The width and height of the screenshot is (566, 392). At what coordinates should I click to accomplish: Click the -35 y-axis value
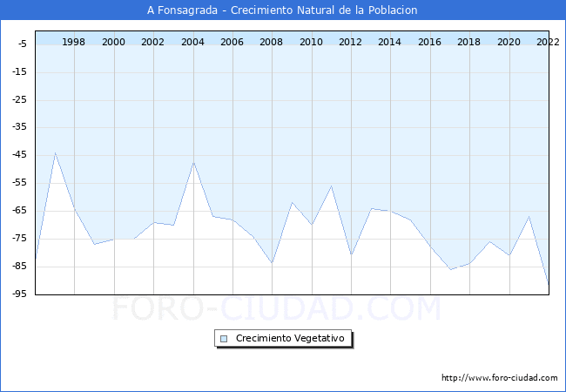[x=19, y=127]
